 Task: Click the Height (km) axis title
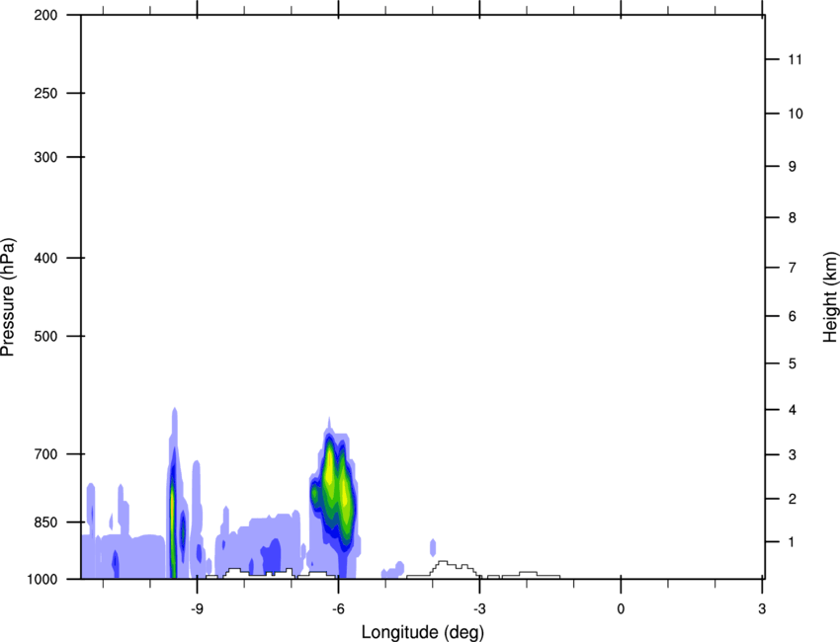tap(830, 297)
